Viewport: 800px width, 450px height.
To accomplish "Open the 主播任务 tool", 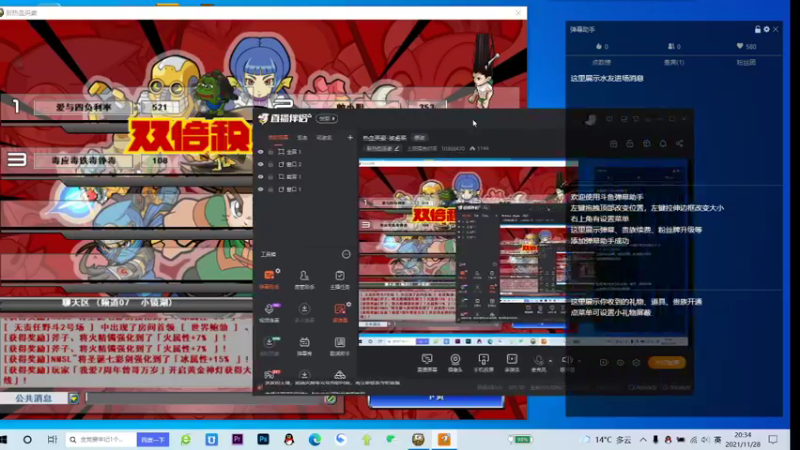I will pos(339,279).
